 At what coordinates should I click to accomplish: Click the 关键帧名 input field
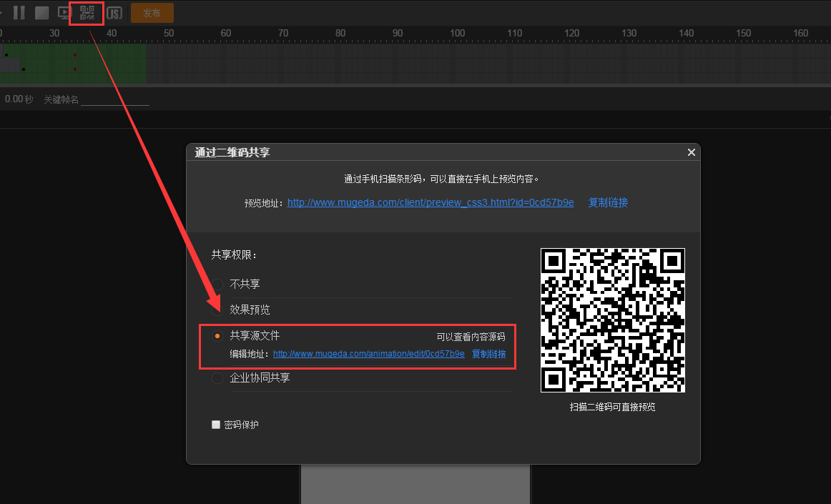(115, 99)
